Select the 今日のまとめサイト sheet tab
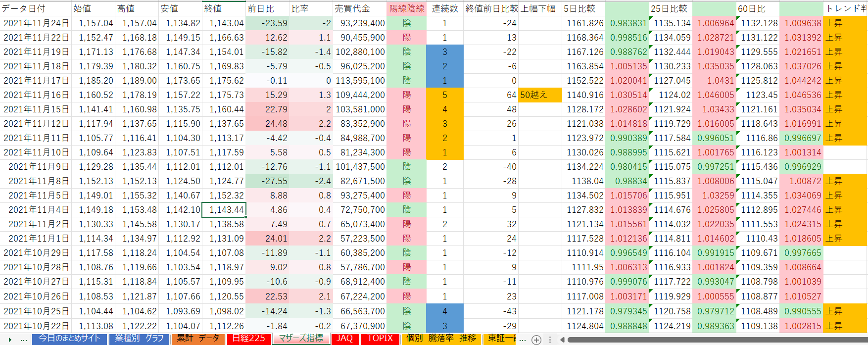Viewport: 868px width, 345px height. tap(69, 339)
